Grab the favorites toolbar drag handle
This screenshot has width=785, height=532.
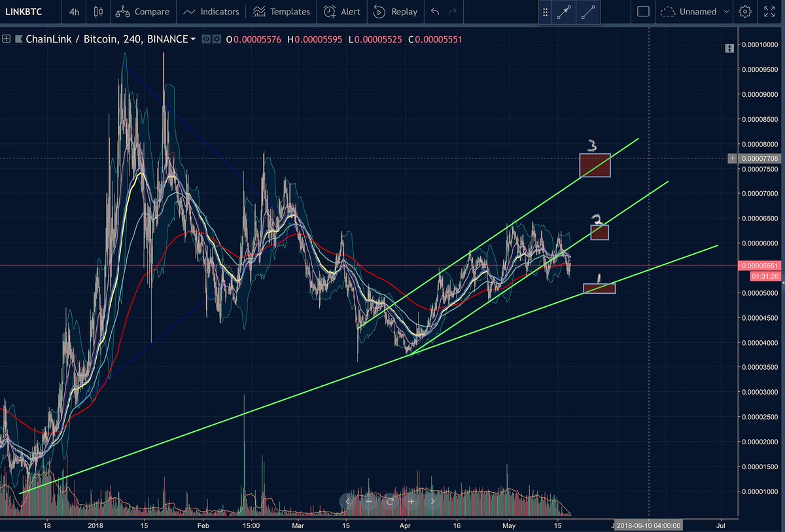[x=545, y=12]
